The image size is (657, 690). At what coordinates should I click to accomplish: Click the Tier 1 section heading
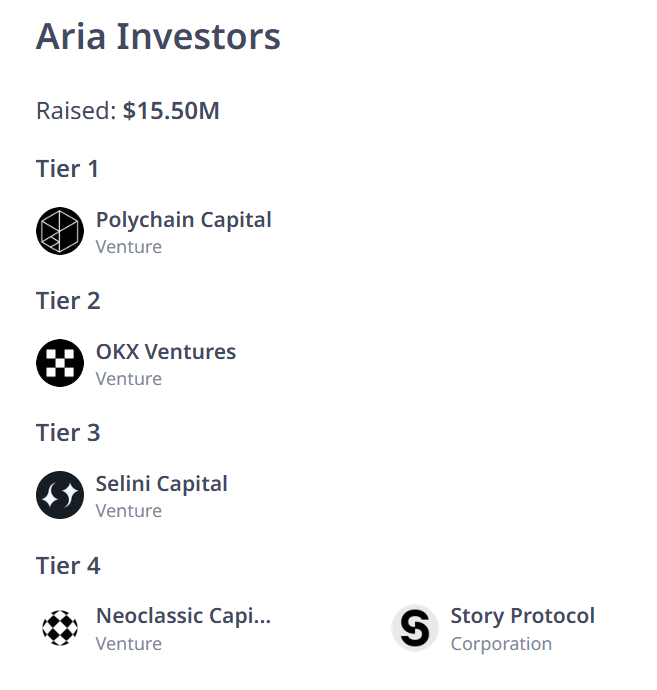68,168
